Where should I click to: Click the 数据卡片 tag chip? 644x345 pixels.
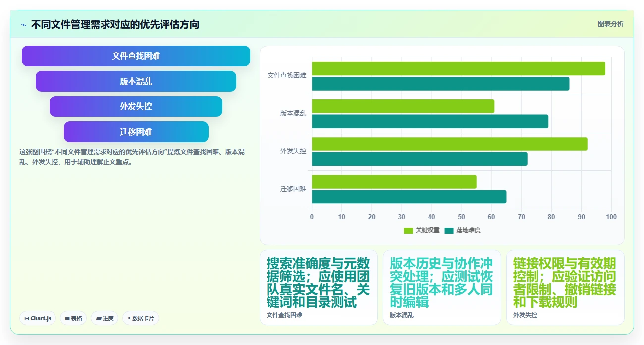pyautogui.click(x=140, y=318)
